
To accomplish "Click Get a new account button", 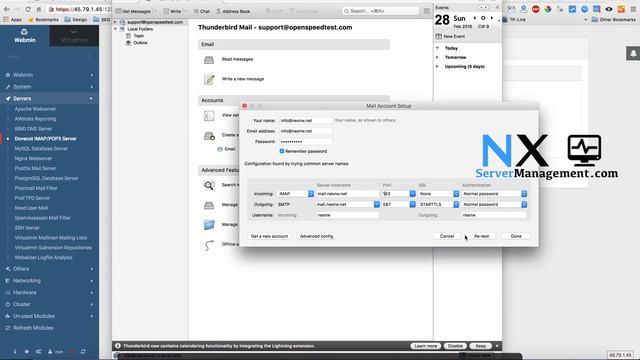I will tap(269, 236).
